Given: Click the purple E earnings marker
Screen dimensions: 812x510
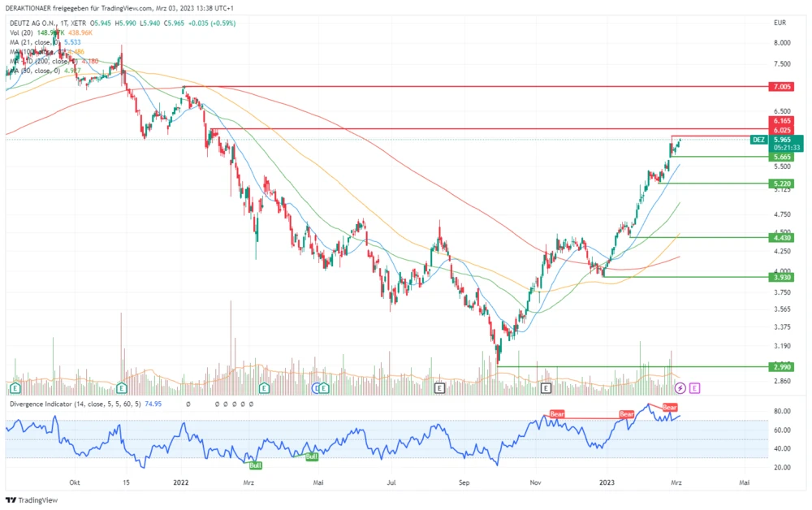Looking at the screenshot, I should (694, 388).
